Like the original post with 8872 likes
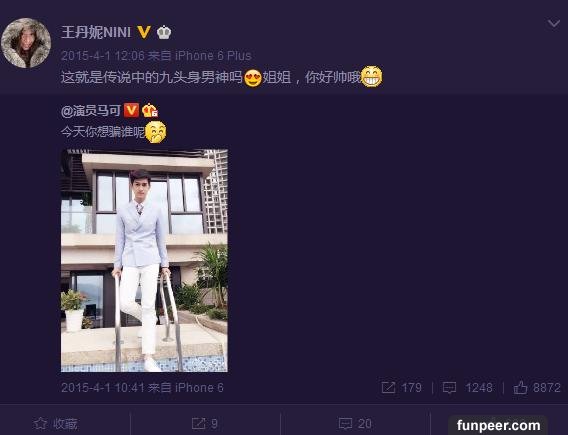This screenshot has width=568, height=435. 537,388
